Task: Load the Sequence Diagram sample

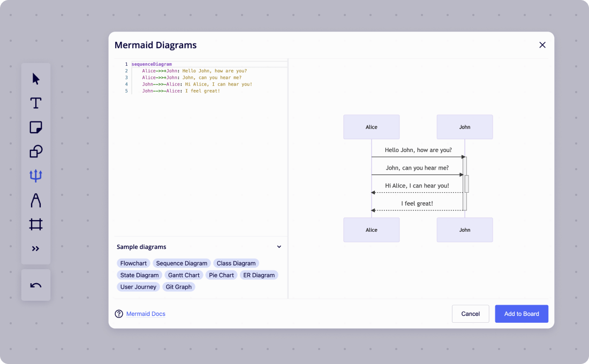Action: point(182,263)
